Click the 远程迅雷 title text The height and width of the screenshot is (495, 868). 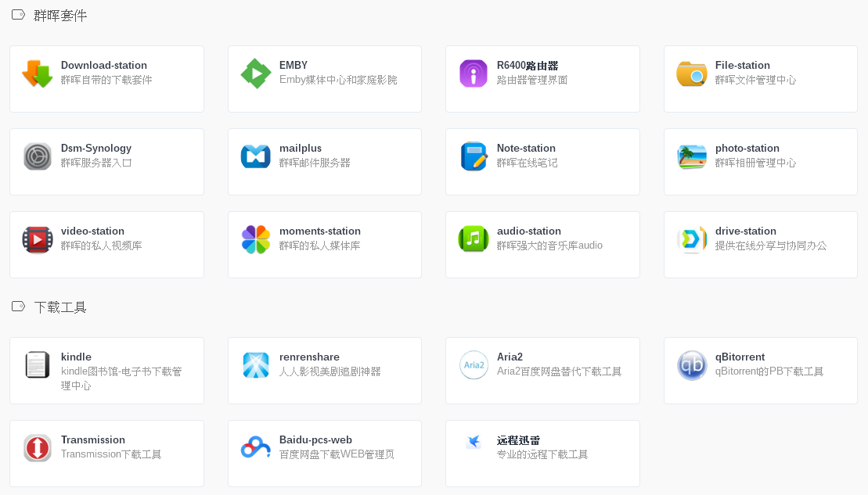click(x=518, y=440)
